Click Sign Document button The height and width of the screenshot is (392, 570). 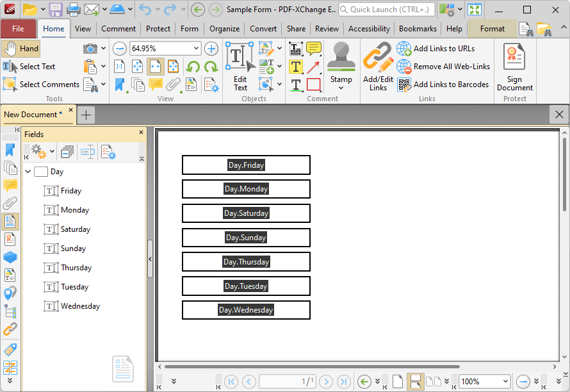[515, 67]
